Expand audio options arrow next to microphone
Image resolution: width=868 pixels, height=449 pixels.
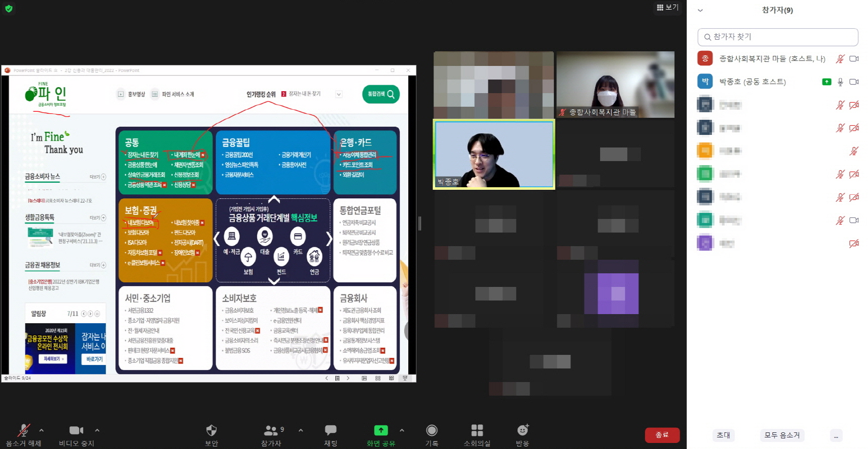coord(41,430)
